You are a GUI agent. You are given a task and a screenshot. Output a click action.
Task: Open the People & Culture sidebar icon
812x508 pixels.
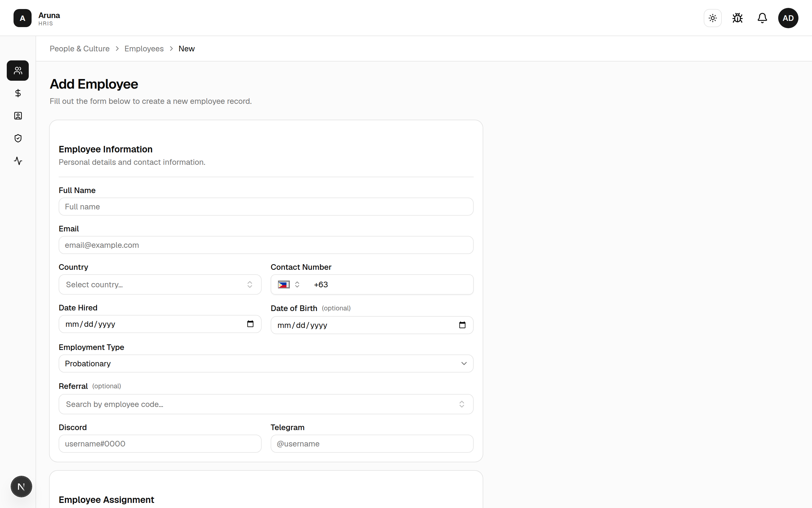[18, 71]
